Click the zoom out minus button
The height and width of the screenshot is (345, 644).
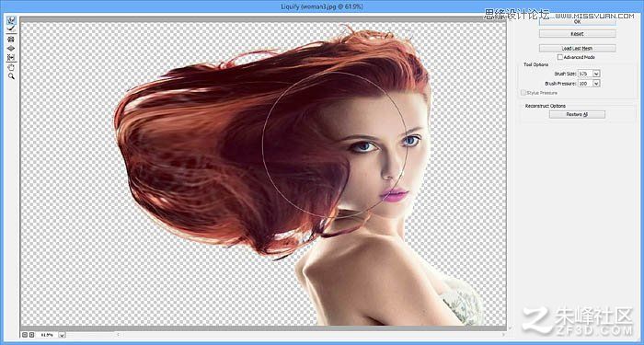pos(24,335)
